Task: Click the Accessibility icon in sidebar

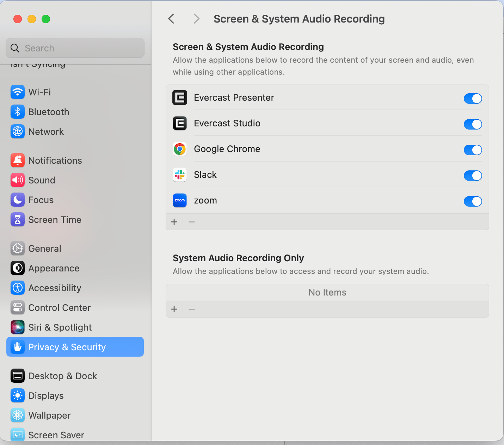Action: (x=18, y=288)
